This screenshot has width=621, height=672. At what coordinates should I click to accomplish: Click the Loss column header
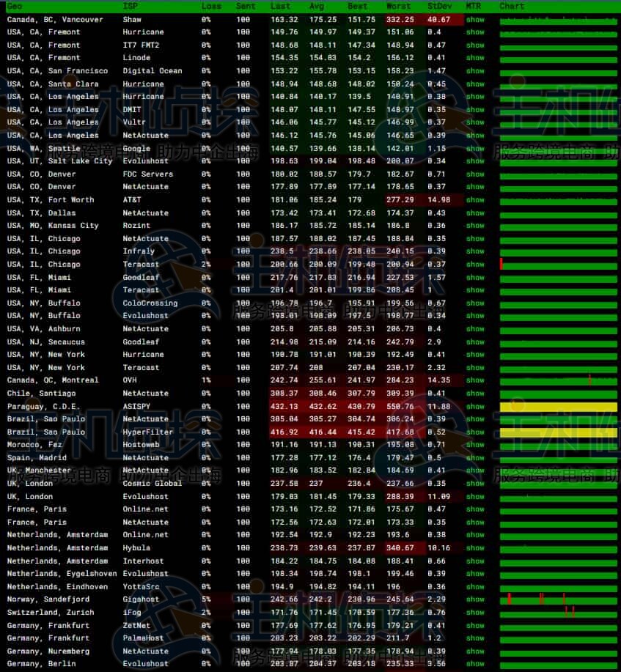(211, 7)
